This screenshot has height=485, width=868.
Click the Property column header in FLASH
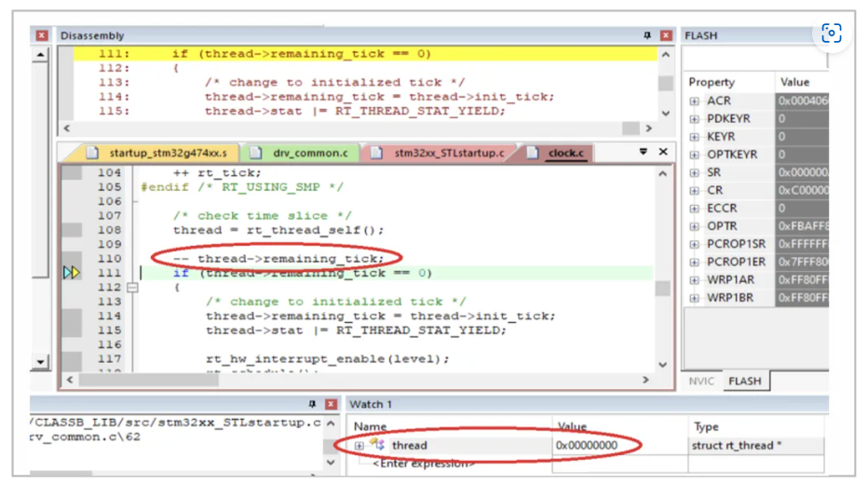(x=712, y=83)
